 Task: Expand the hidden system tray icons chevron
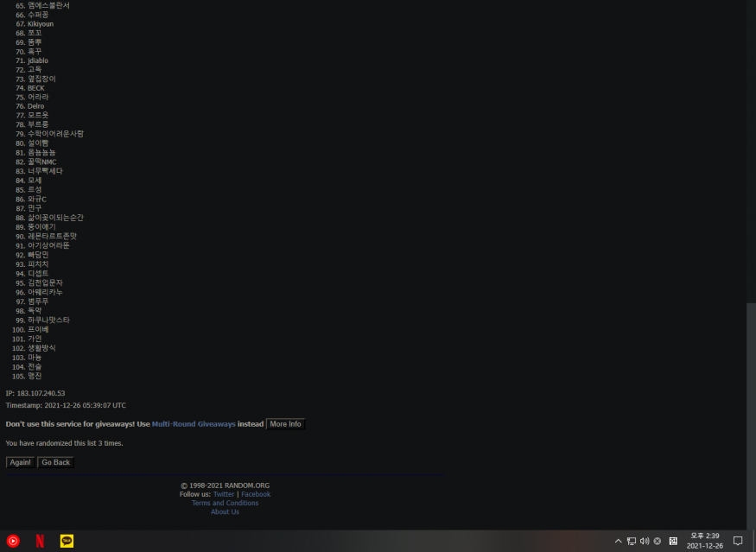pyautogui.click(x=618, y=542)
